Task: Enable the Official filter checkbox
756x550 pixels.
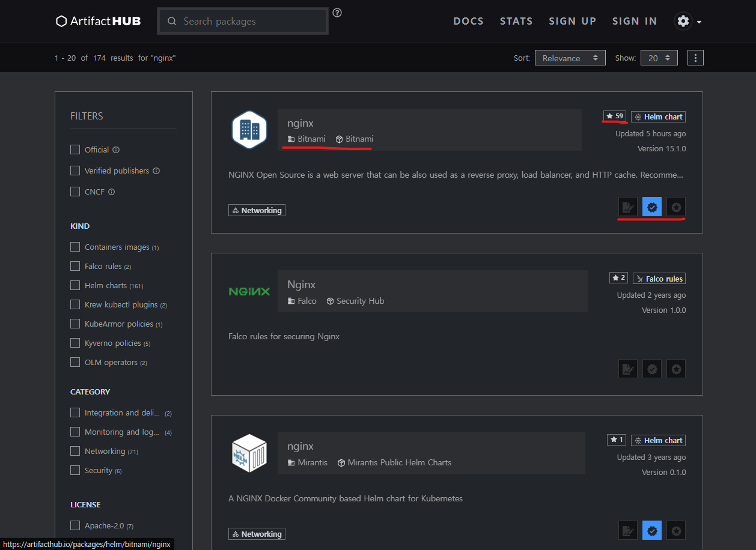Action: 75,150
